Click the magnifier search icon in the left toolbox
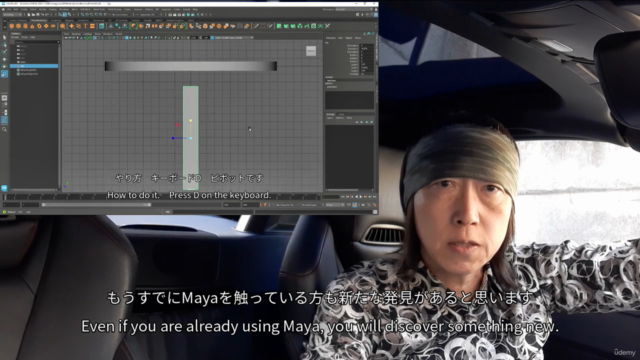 (x=4, y=129)
